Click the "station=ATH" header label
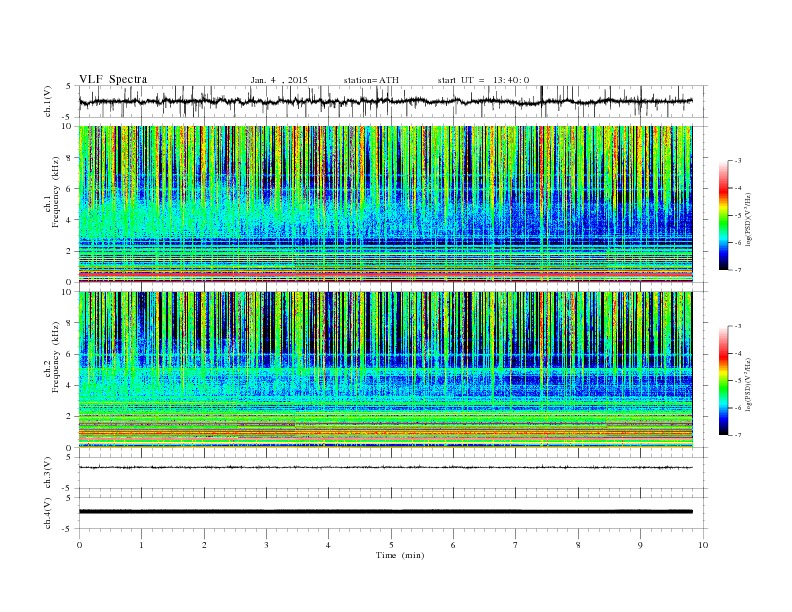The width and height of the screenshot is (792, 612). click(x=371, y=80)
